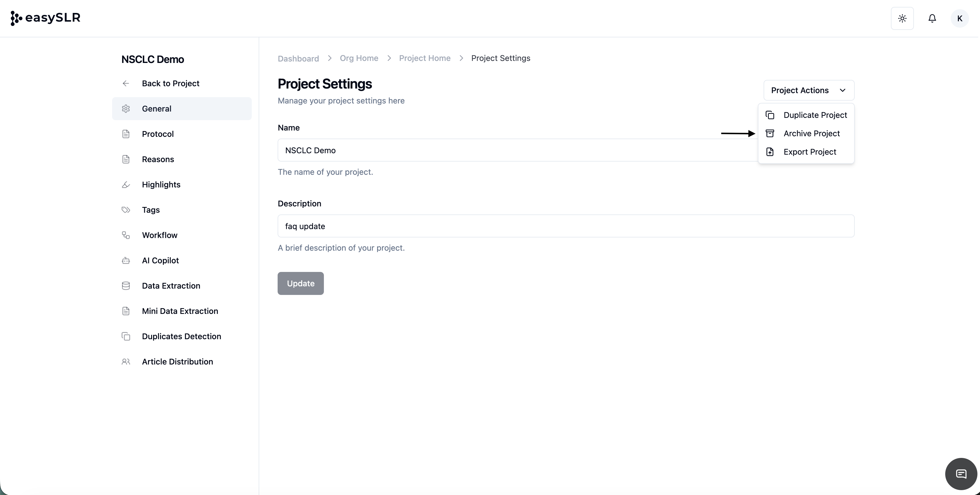Open the Workflow settings tab
The image size is (980, 495).
coord(160,235)
